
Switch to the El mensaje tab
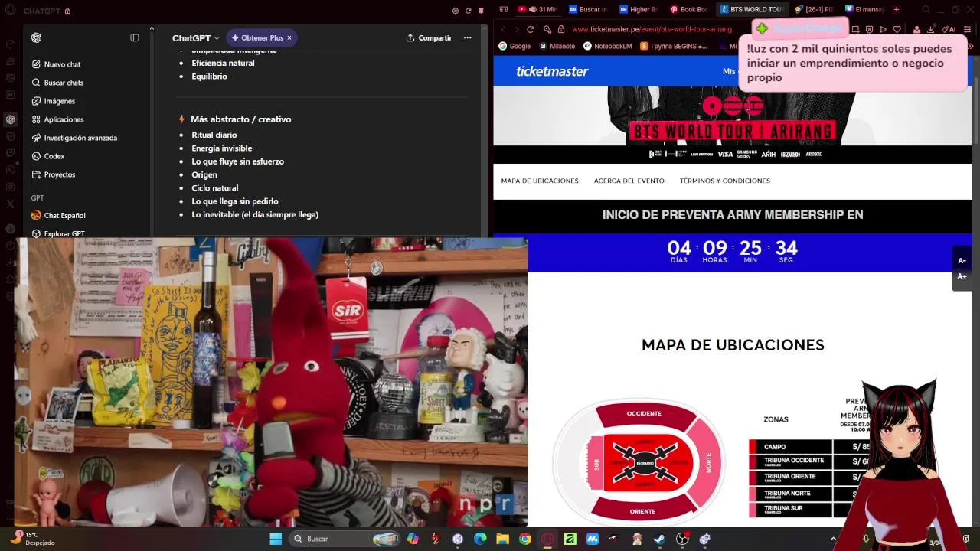864,9
